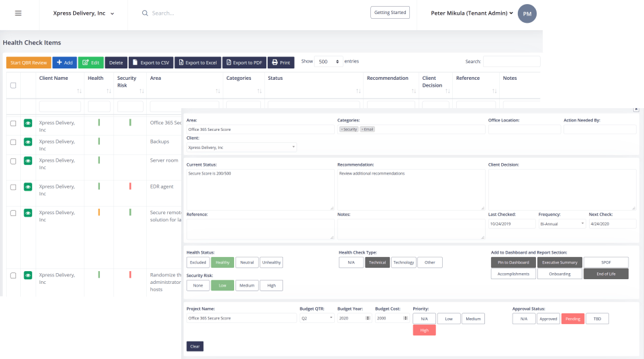
Task: Open the Peter Mikula user menu
Action: click(x=472, y=13)
